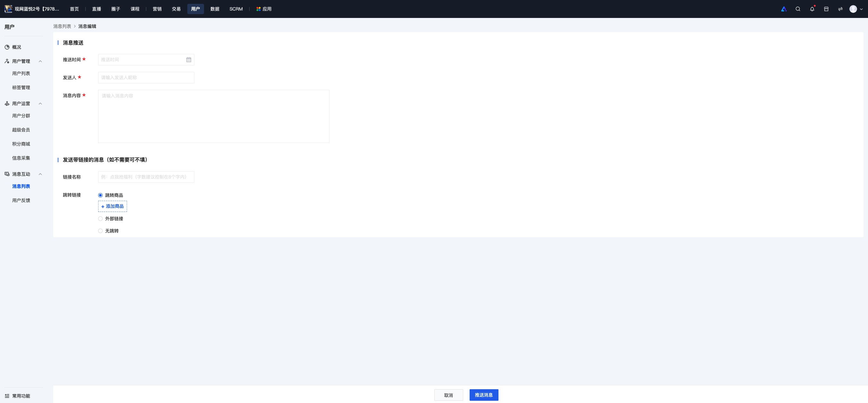Click the 消息编辑 breadcrumb text
The height and width of the screenshot is (403, 868).
click(87, 26)
